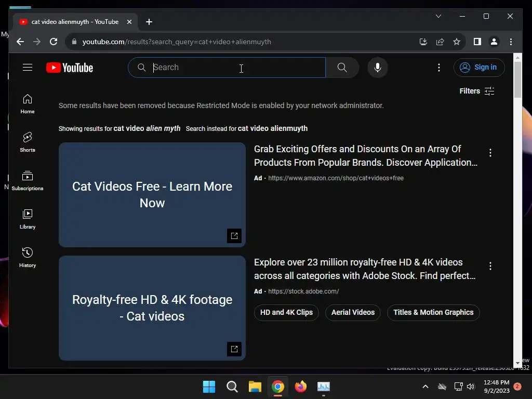
Task: Select the Aerial Videos chip
Action: (353, 312)
